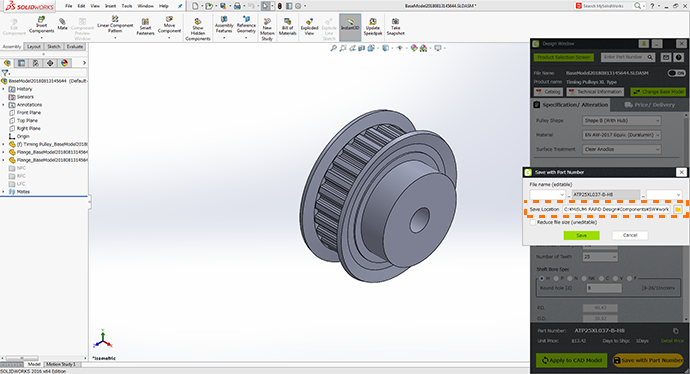Toggle the ON switch beside File Name
Viewport: 690px width, 374px height.
point(676,73)
